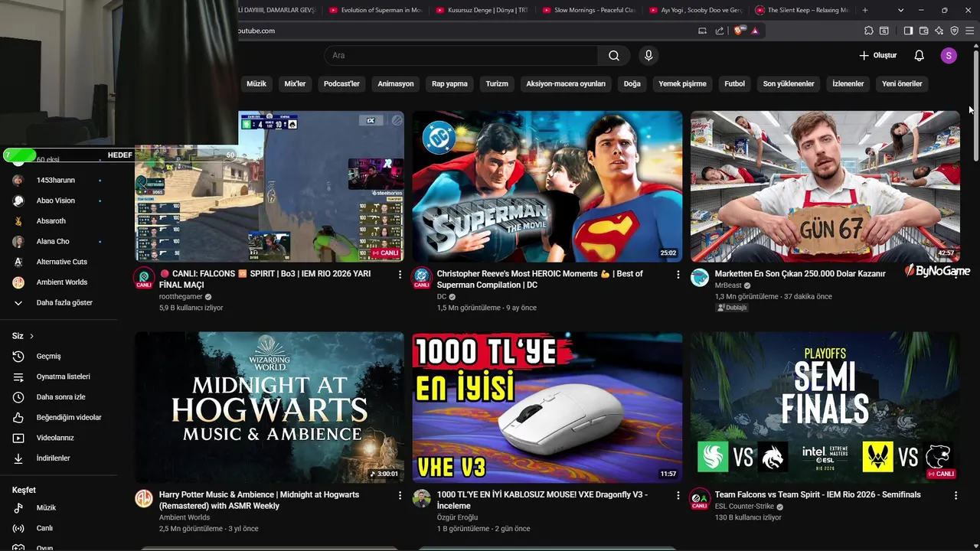This screenshot has width=980, height=551.
Task: Open Brave hamburger main menu
Action: 970,31
